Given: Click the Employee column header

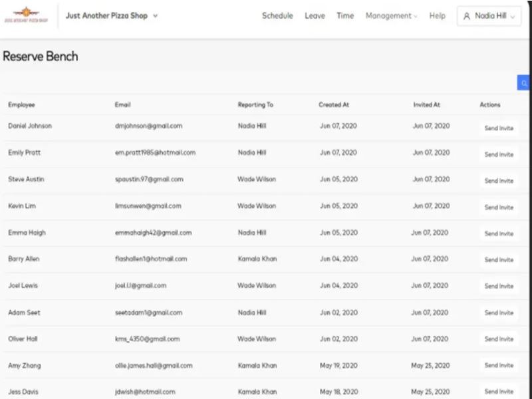Looking at the screenshot, I should pyautogui.click(x=21, y=105).
